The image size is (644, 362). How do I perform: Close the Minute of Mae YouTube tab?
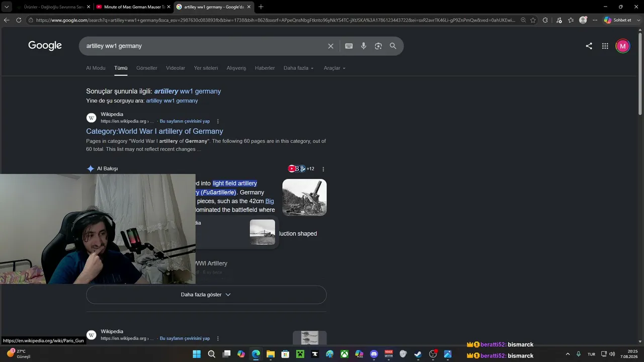click(169, 7)
